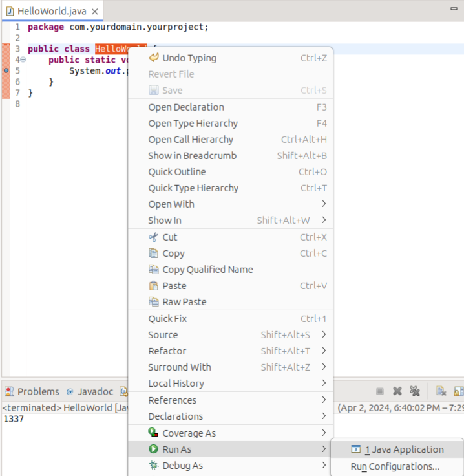Screen dimensions: 464x476
Task: Click Remove All Terminated Launches double-X icon
Action: (x=415, y=391)
